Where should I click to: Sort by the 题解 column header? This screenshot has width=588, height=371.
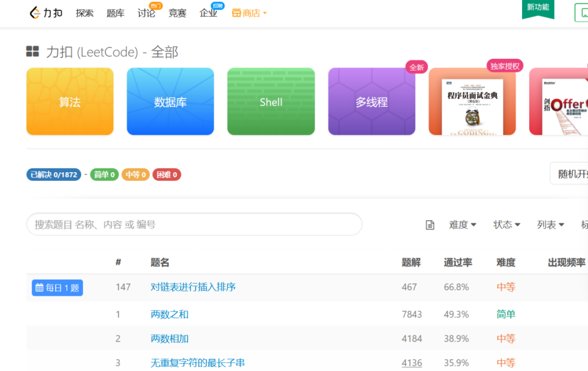coord(411,262)
